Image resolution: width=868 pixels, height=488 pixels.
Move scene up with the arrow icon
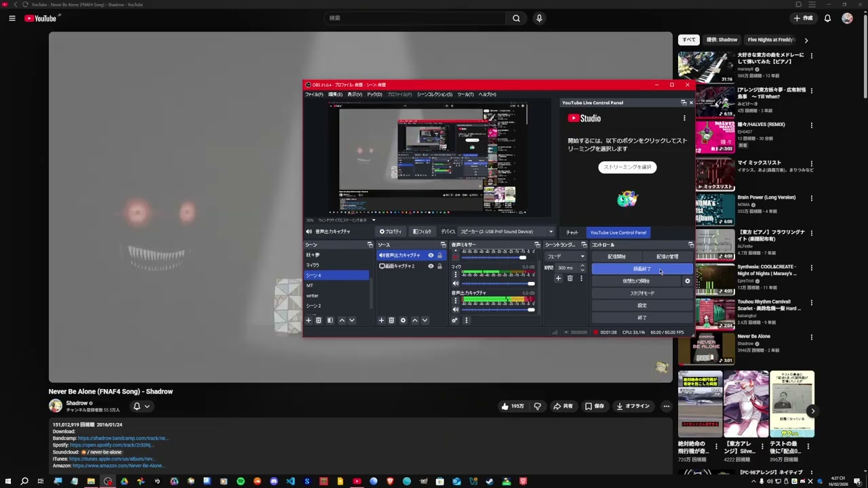[342, 320]
